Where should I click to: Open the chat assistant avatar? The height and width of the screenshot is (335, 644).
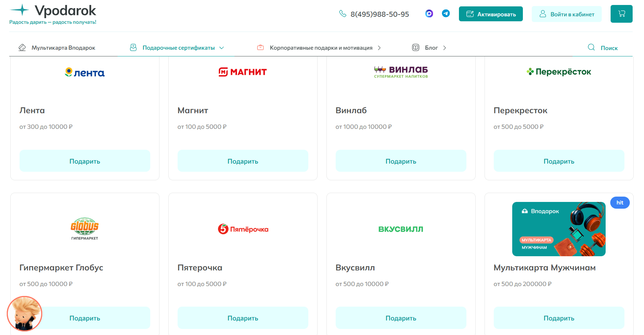pyautogui.click(x=25, y=314)
